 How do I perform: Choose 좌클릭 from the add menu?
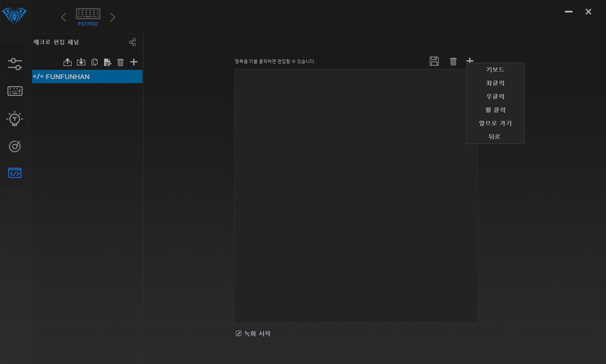495,83
